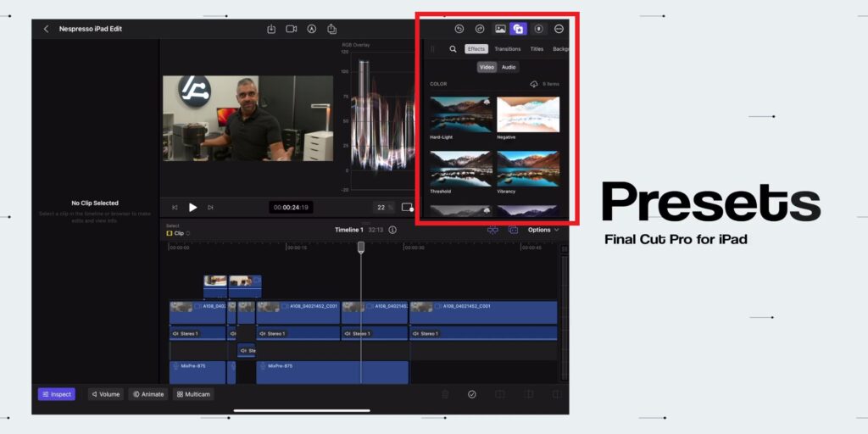
Task: Select the Audio effects segment
Action: (x=509, y=67)
